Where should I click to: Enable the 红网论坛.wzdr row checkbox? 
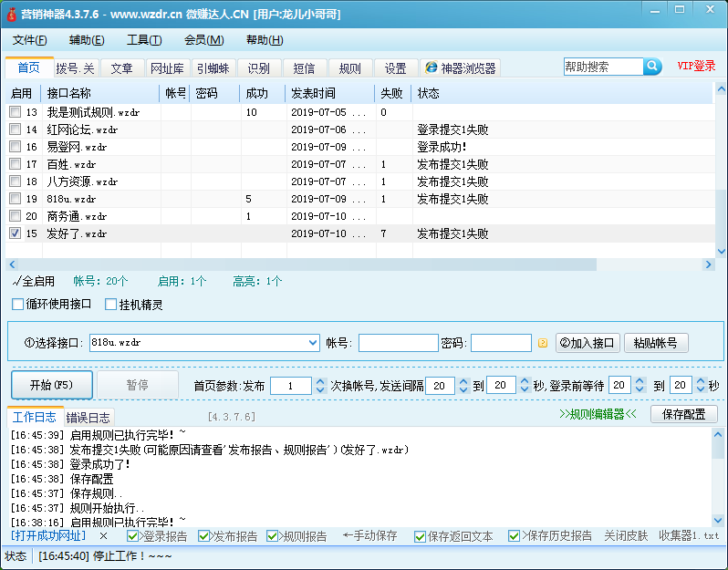[15, 130]
